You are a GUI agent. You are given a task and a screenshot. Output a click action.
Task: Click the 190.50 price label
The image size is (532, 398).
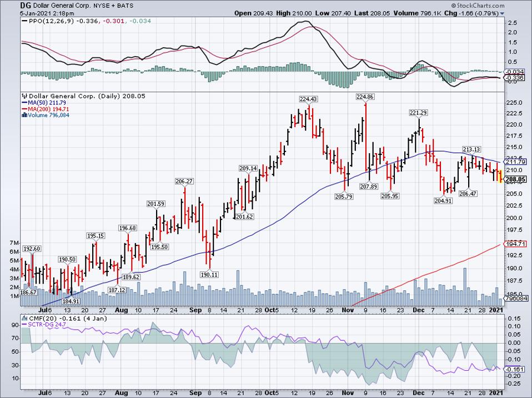[x=67, y=259]
